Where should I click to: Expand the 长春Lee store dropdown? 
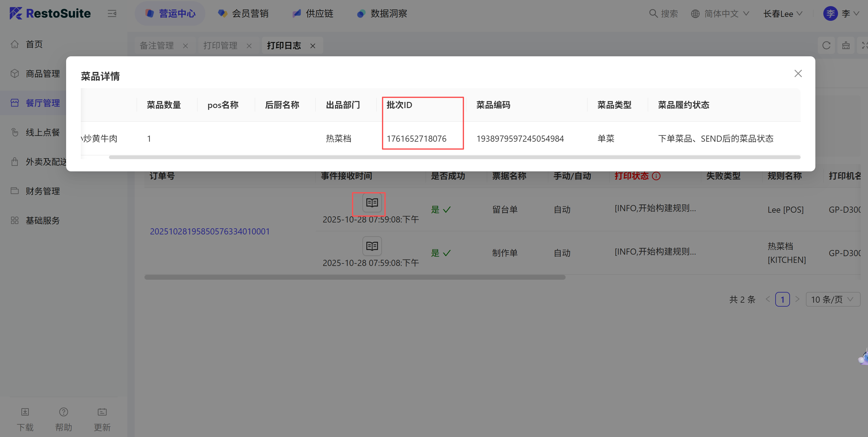click(782, 13)
